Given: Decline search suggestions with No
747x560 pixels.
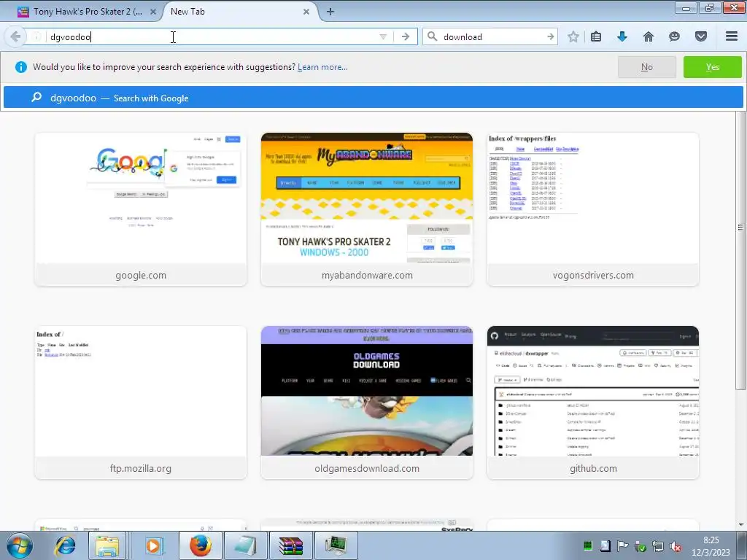Looking at the screenshot, I should coord(646,67).
